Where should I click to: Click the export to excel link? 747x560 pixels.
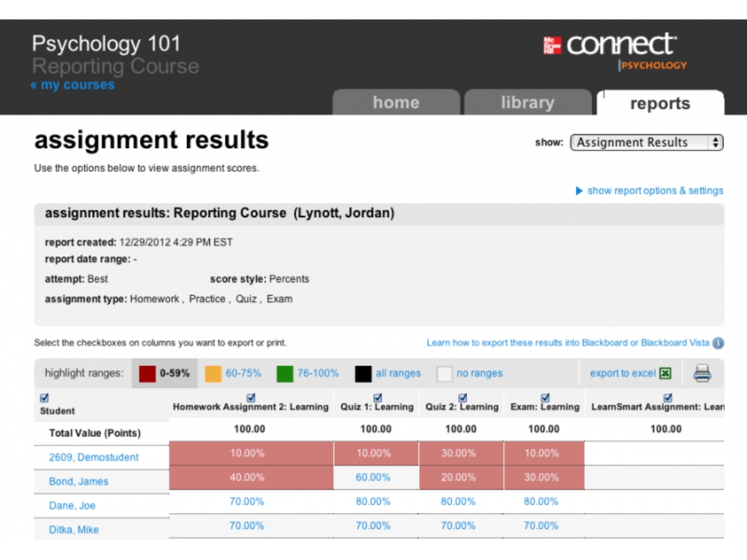(x=622, y=373)
